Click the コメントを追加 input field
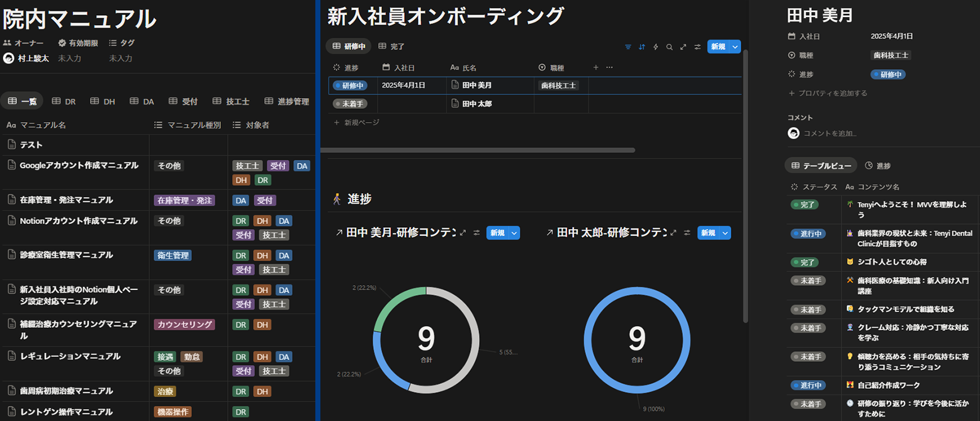This screenshot has width=980, height=421. tap(830, 133)
